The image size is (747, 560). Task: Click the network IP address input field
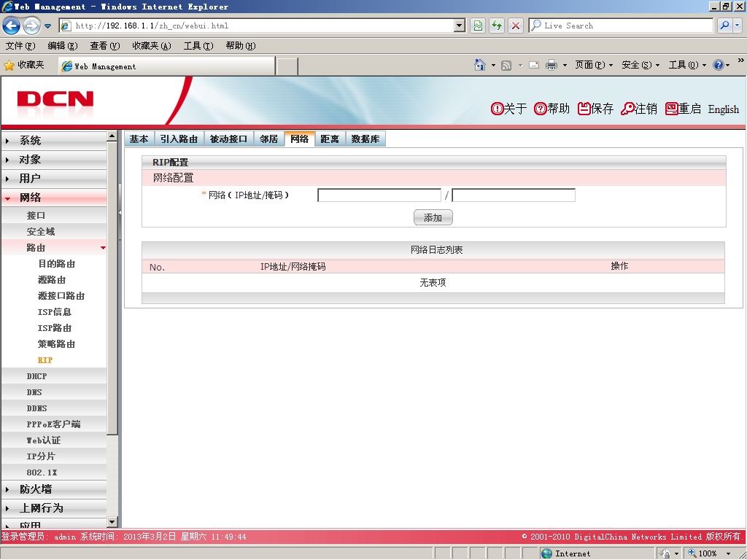pos(379,195)
